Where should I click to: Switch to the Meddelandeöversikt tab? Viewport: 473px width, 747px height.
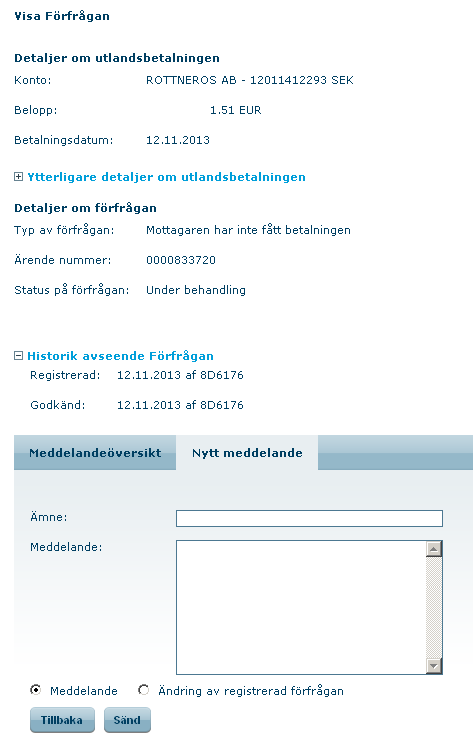pos(95,453)
